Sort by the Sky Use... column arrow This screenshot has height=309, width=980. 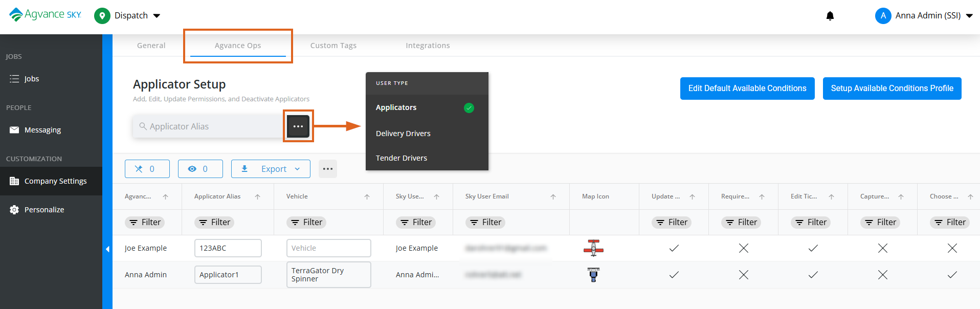[x=436, y=197]
